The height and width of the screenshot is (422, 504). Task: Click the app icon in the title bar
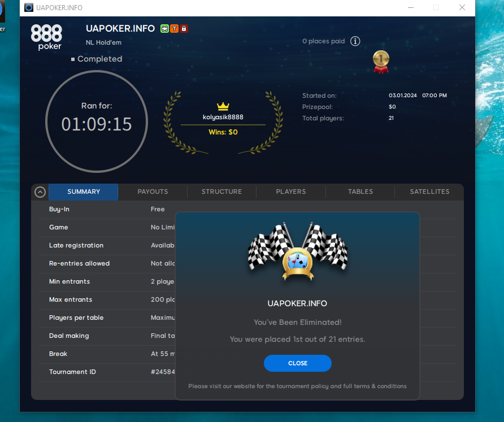(x=29, y=7)
